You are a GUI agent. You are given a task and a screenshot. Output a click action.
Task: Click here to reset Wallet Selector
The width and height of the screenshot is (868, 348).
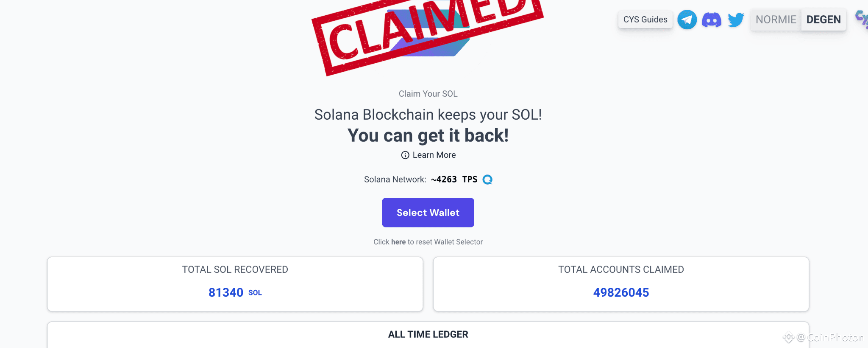(398, 241)
